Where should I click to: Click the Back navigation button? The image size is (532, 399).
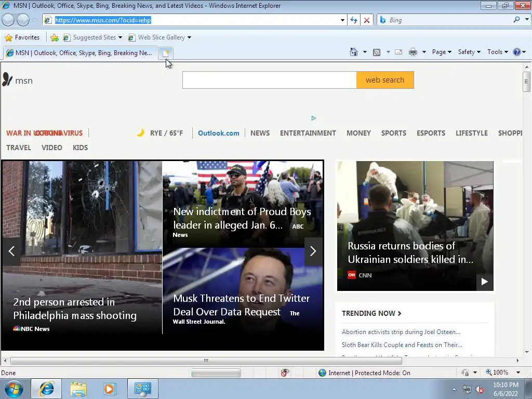tap(8, 20)
